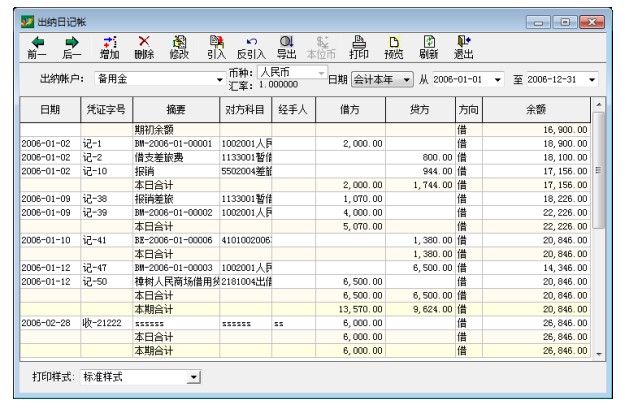Image resolution: width=629 pixels, height=405 pixels.
Task: Exit the window using 退出
Action: pos(464,47)
